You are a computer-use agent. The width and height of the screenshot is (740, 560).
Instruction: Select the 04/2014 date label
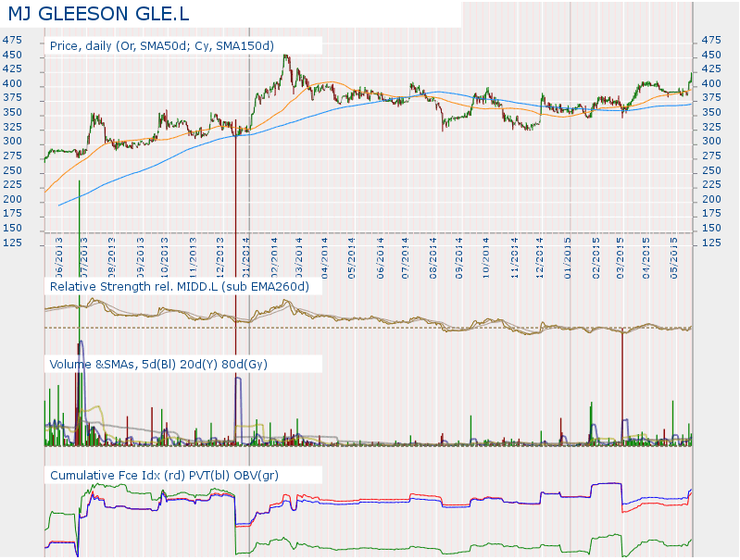[326, 258]
